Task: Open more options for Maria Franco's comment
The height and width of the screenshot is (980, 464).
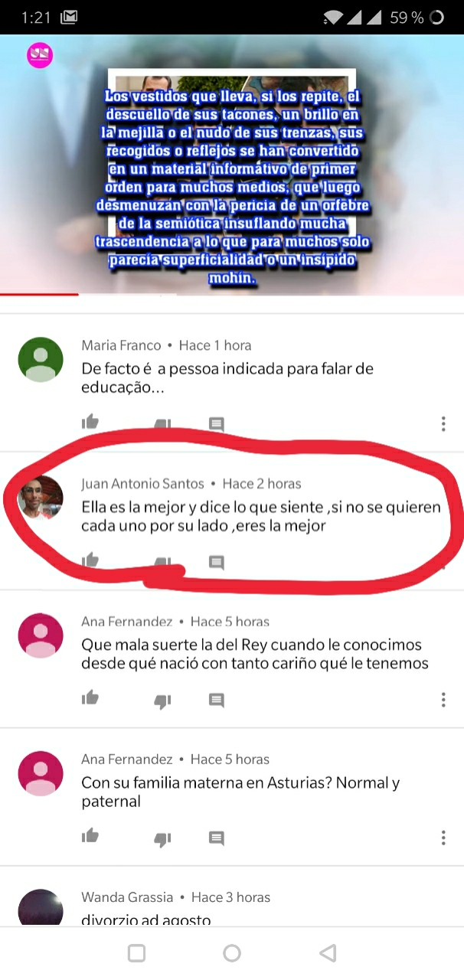Action: tap(443, 423)
